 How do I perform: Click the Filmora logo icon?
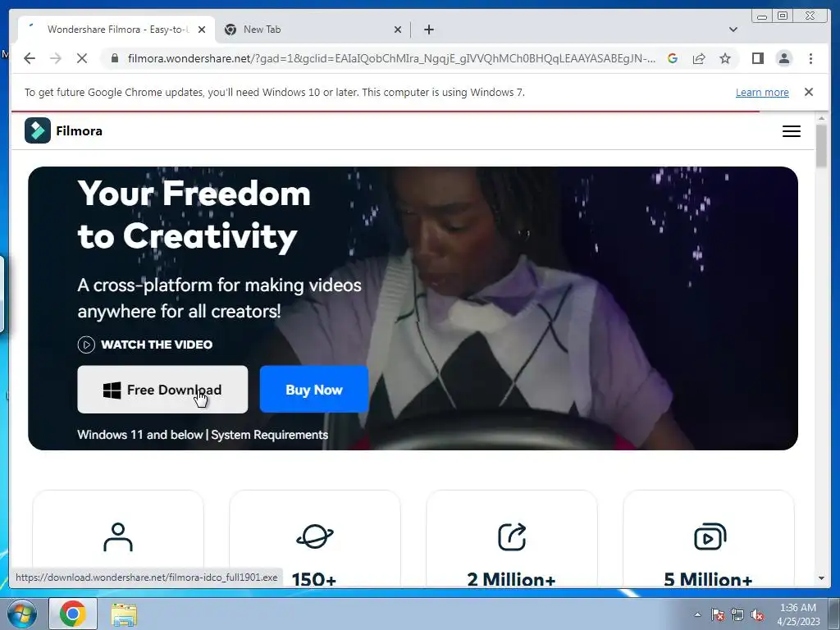tap(38, 130)
